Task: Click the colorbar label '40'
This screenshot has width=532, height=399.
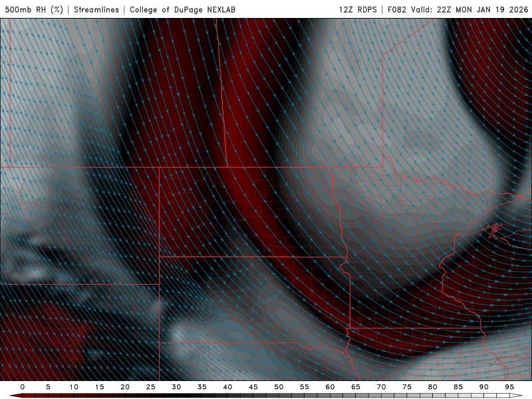Action: click(227, 387)
